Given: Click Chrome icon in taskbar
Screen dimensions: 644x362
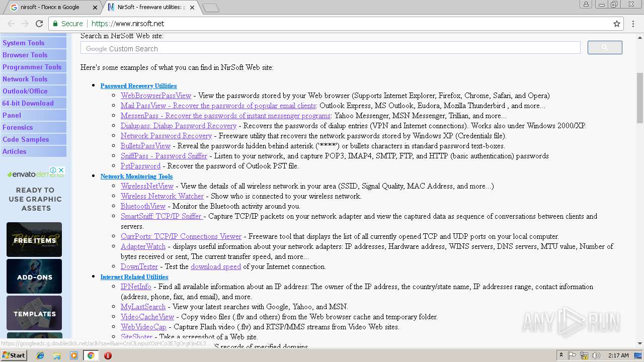Looking at the screenshot, I should pos(91,355).
